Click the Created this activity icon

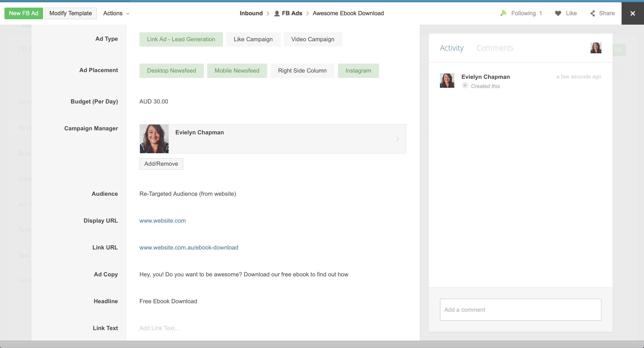[465, 86]
